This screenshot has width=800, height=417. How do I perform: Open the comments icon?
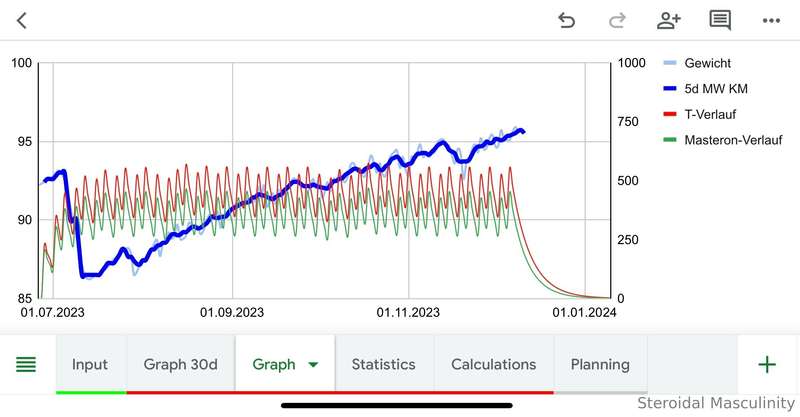[720, 21]
